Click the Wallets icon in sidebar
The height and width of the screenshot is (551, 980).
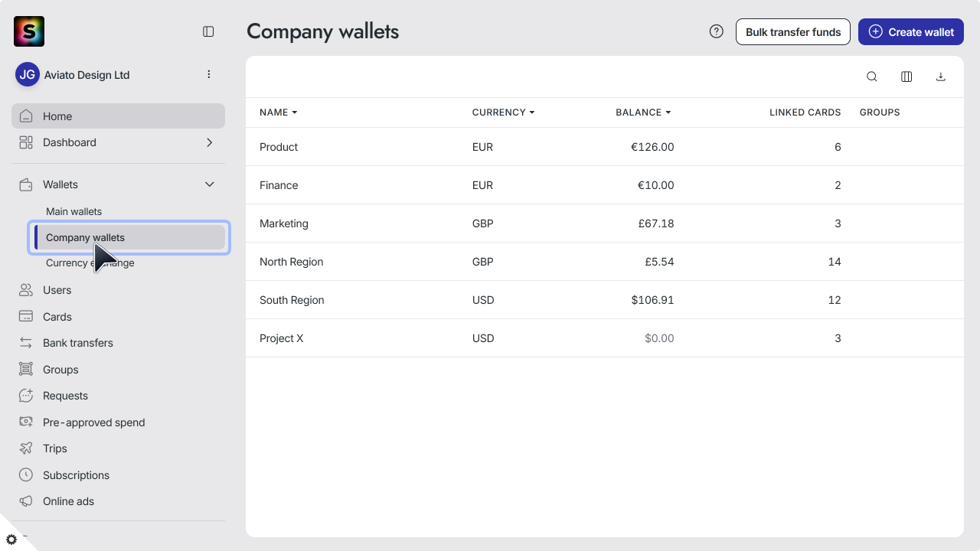pos(26,184)
